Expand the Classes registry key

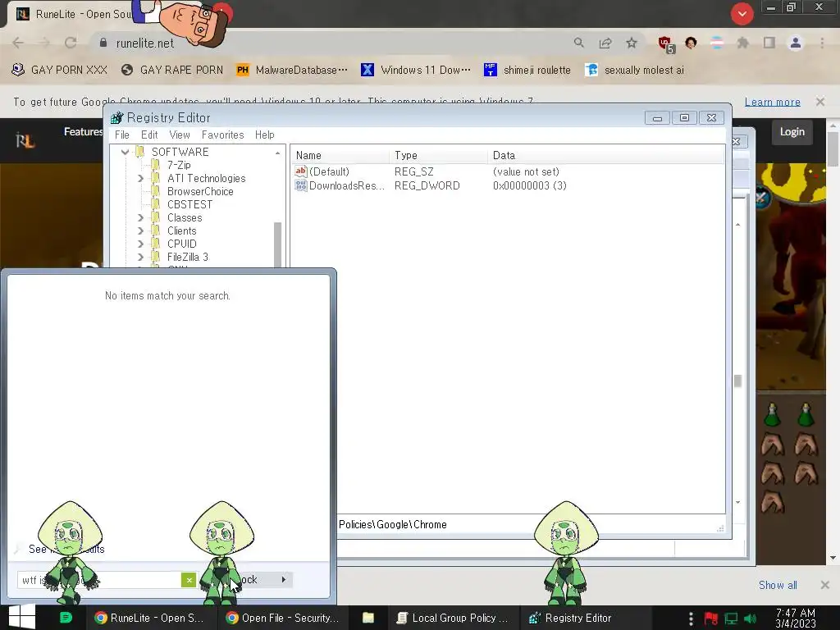click(140, 217)
